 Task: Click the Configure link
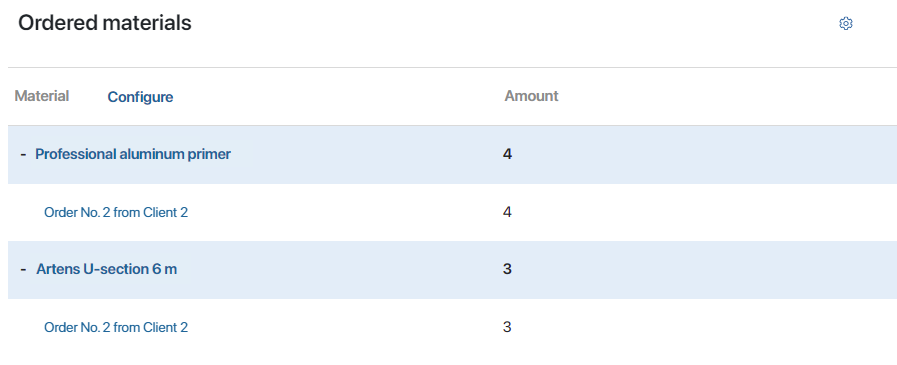pyautogui.click(x=140, y=97)
